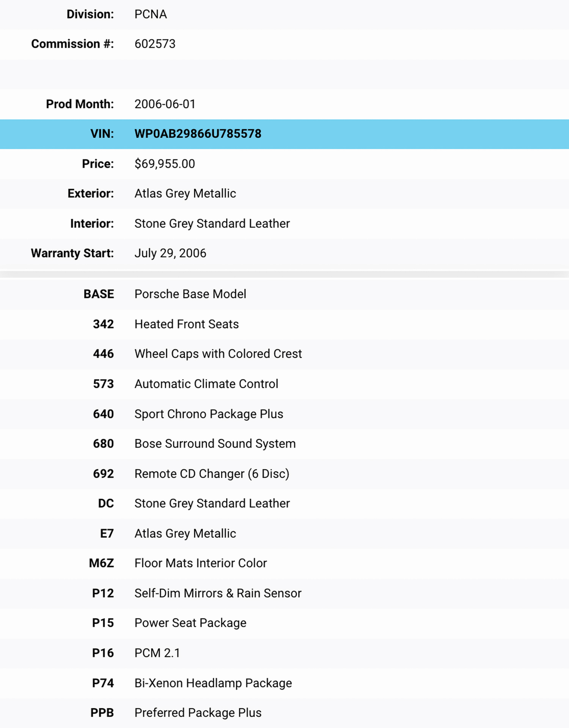Click the Interior row's Stone Grey Standard Leather
Screen dimensions: 569x728
click(x=212, y=224)
